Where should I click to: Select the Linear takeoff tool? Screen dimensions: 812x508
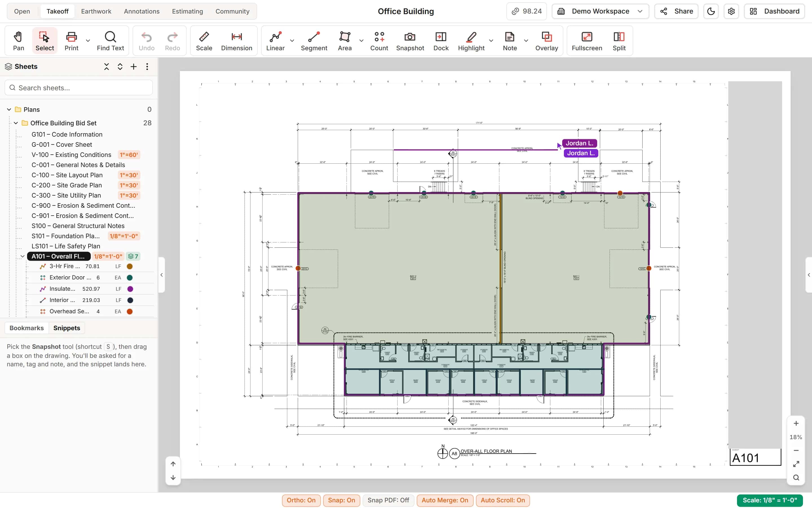pyautogui.click(x=275, y=41)
